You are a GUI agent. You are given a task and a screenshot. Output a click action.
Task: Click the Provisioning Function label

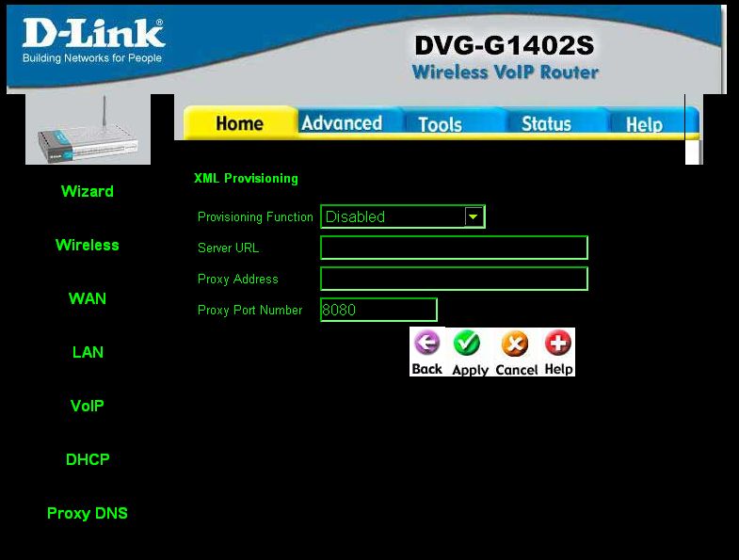click(255, 216)
